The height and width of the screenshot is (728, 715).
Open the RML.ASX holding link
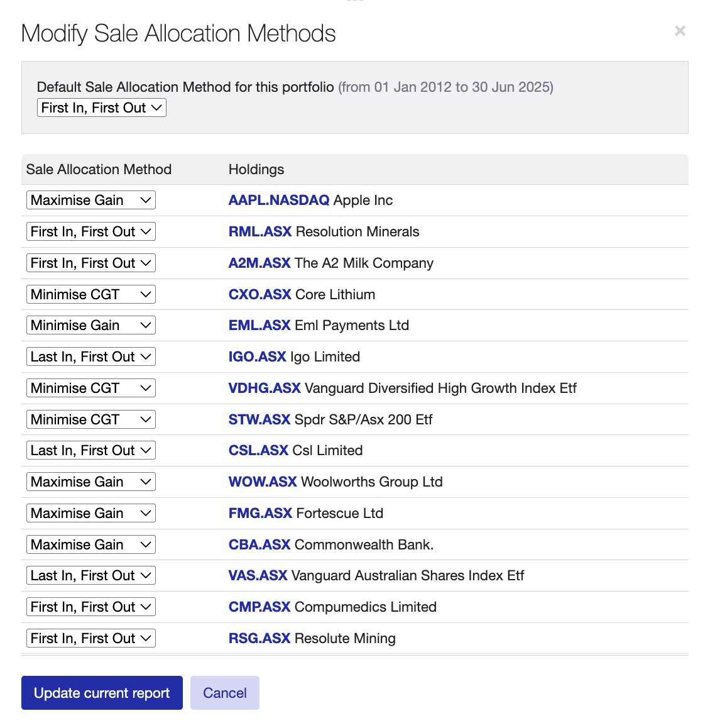(x=260, y=232)
